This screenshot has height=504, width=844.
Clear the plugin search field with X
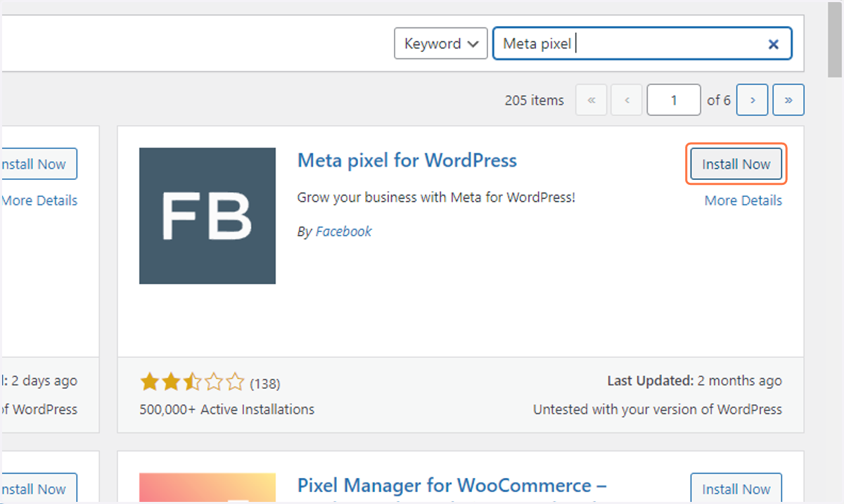[773, 44]
